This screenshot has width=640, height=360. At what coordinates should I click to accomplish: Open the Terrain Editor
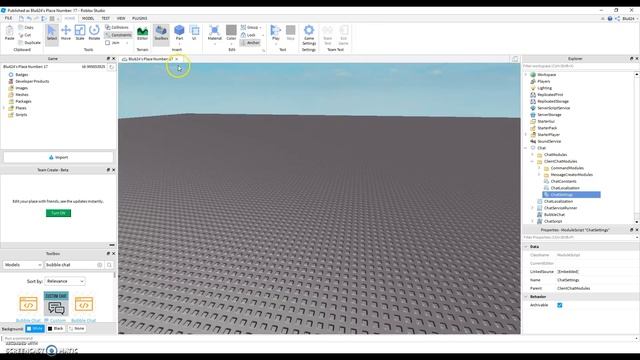pos(142,33)
